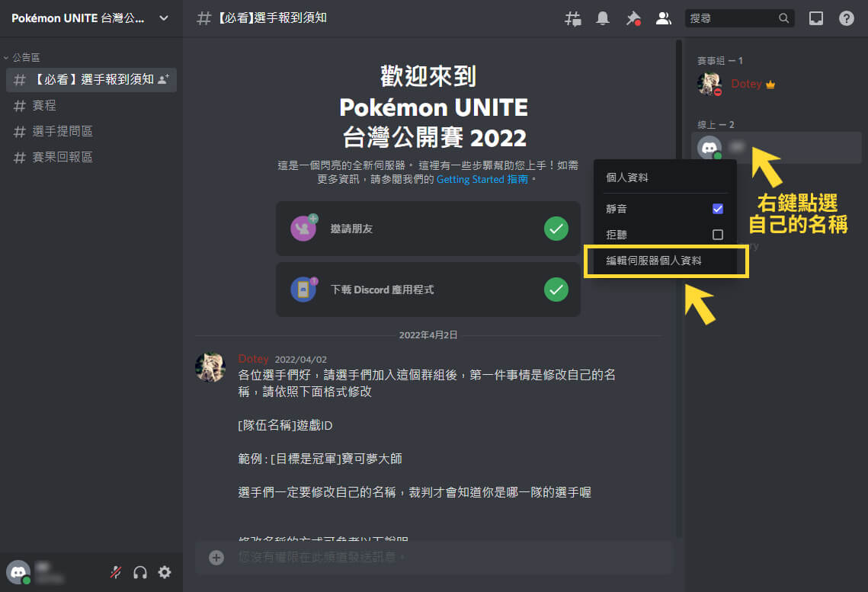Enable the 拒聽 checkbox in the context menu
This screenshot has width=868, height=592.
(717, 235)
